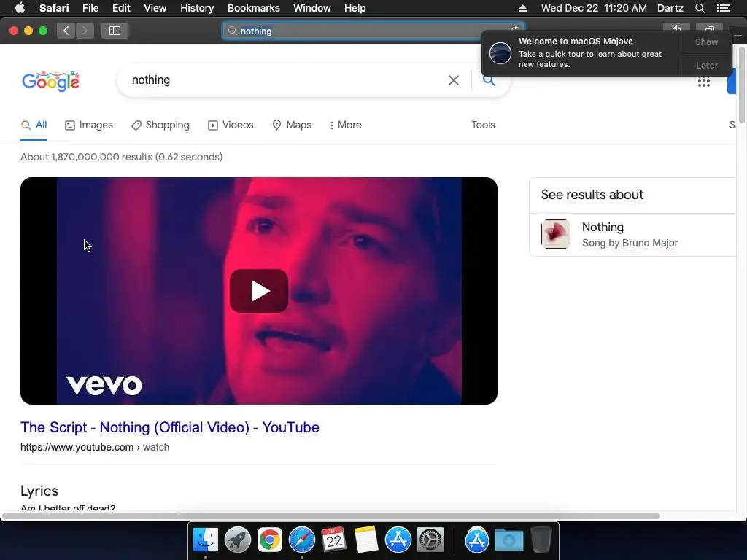Image resolution: width=747 pixels, height=560 pixels.
Task: Switch to the Maps tab
Action: point(292,125)
